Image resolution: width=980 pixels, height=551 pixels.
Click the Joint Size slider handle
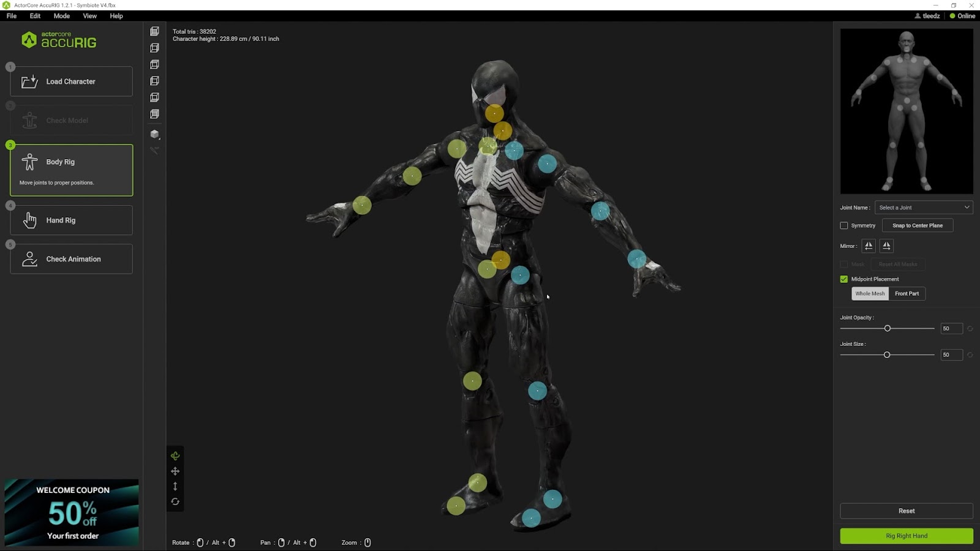[887, 355]
